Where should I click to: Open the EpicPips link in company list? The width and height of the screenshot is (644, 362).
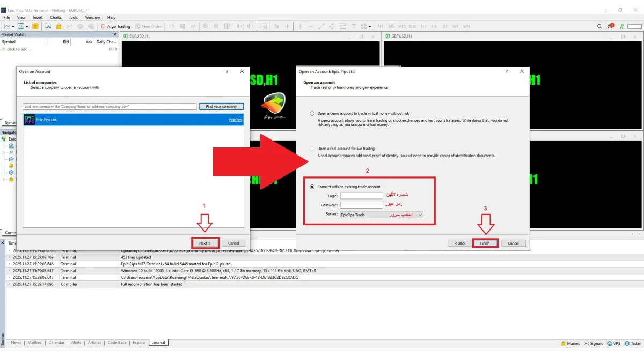coord(235,120)
